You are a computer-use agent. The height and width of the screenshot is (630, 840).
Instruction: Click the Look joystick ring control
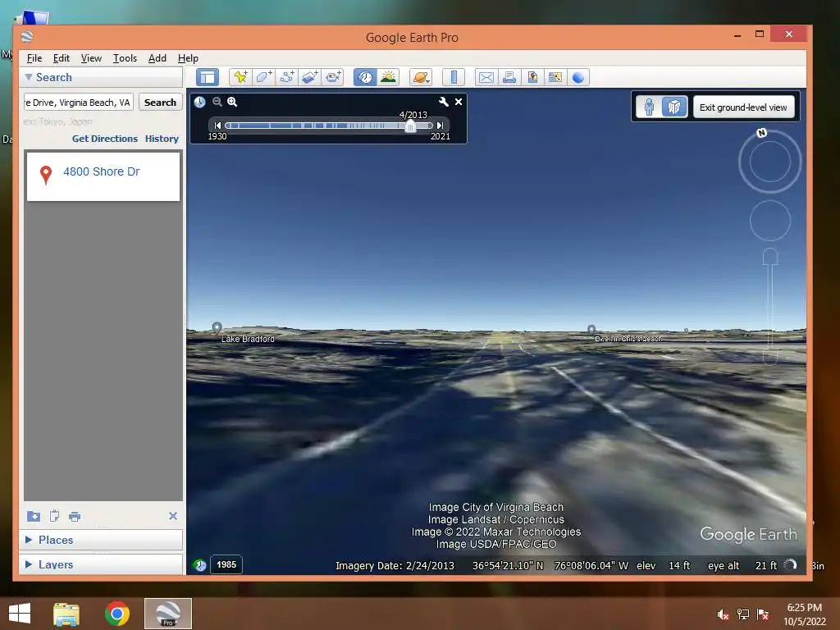[x=769, y=162]
